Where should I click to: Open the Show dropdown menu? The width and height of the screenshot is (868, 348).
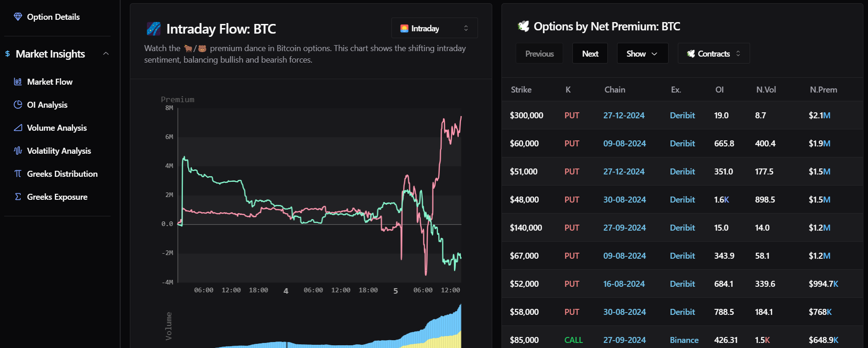(x=642, y=53)
